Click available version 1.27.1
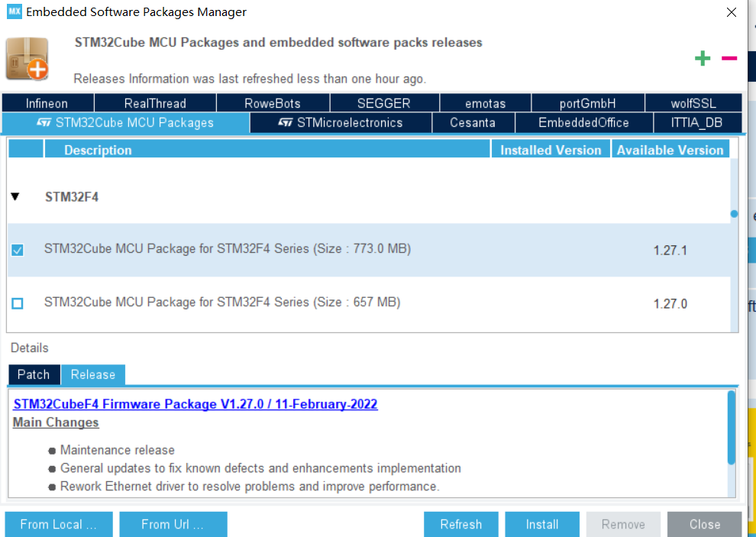This screenshot has height=537, width=756. (x=670, y=251)
